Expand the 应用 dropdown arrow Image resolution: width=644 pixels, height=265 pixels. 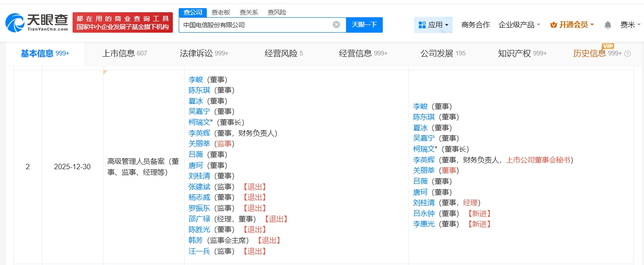point(447,25)
